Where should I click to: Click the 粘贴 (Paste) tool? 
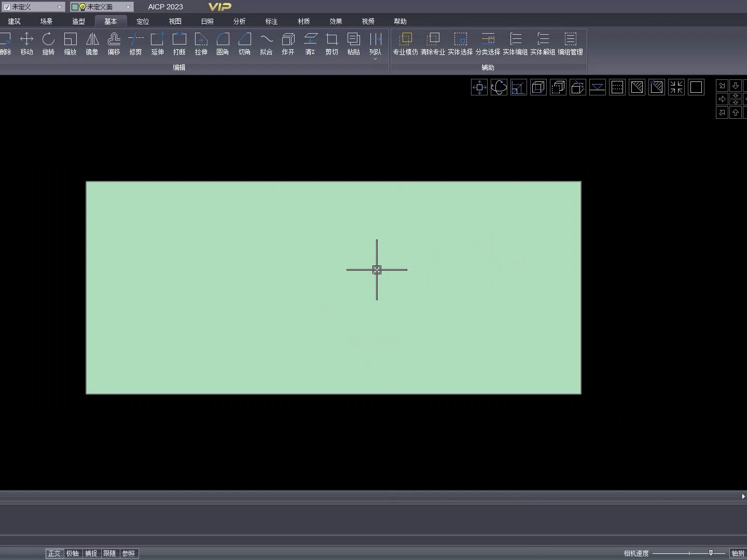point(353,44)
